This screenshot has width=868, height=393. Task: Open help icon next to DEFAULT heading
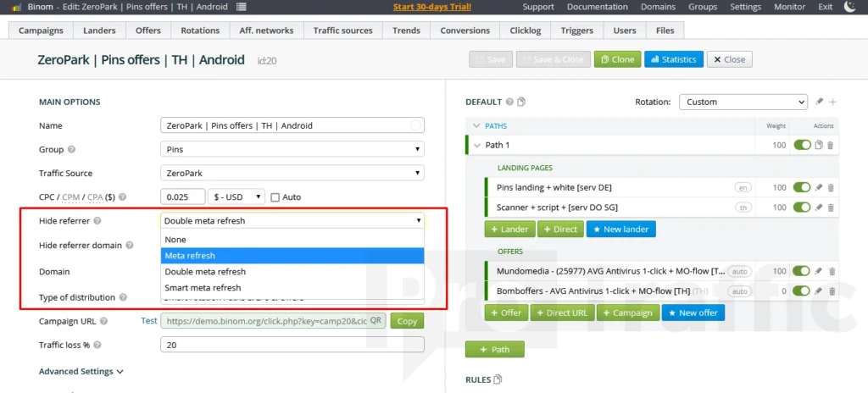[x=509, y=102]
